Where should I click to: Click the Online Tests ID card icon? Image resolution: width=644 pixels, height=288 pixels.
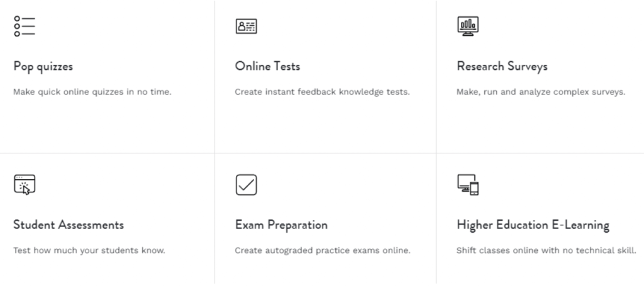point(247,26)
